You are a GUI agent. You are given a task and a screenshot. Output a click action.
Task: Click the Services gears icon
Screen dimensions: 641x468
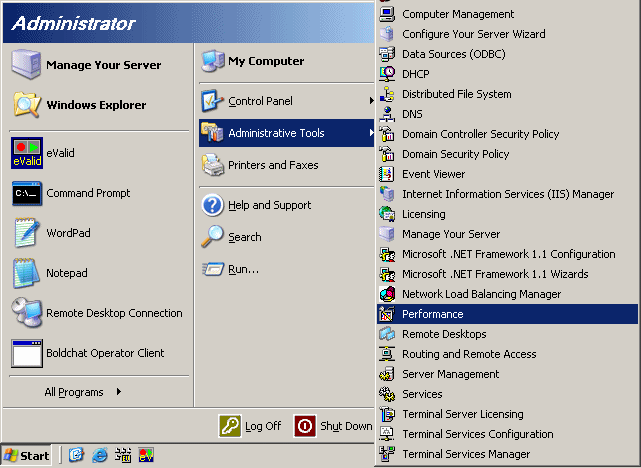pos(387,394)
